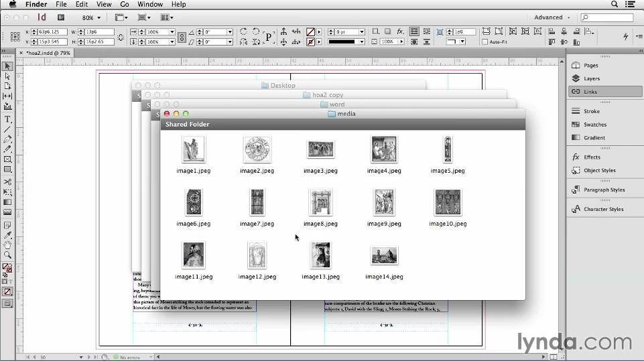Toggle the screen mode button in toolbox
Viewport: 644px width, 361px height.
(x=7, y=303)
